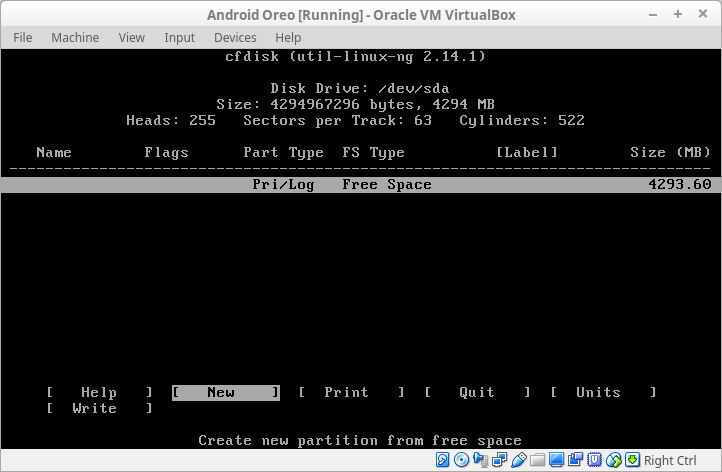Open the File menu
This screenshot has height=472, width=722.
[23, 37]
